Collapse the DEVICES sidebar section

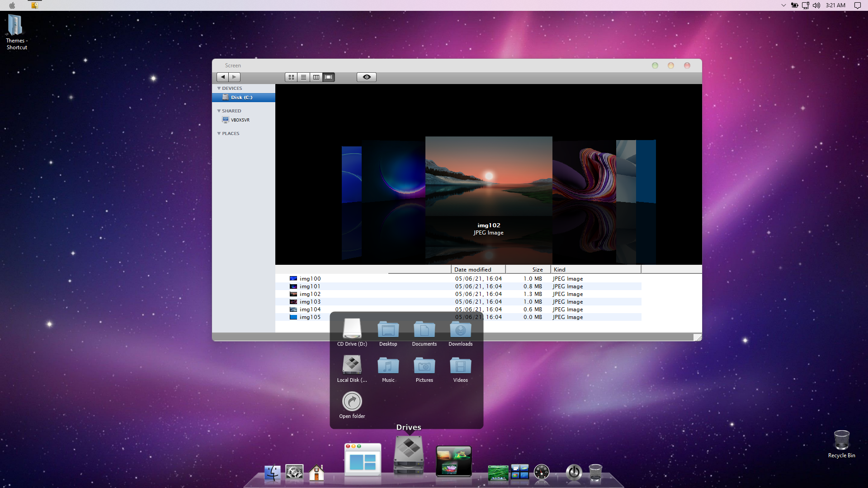tap(219, 89)
